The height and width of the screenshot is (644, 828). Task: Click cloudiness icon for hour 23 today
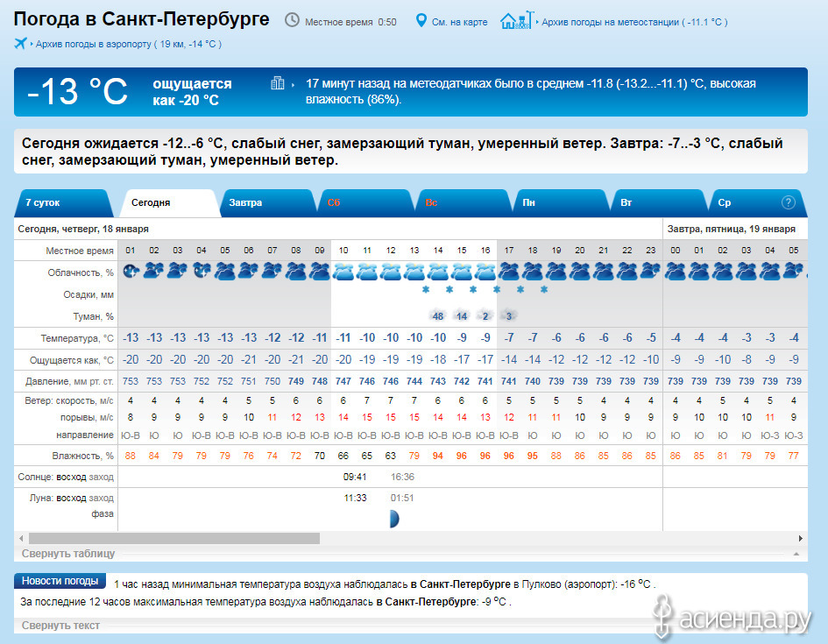(650, 272)
